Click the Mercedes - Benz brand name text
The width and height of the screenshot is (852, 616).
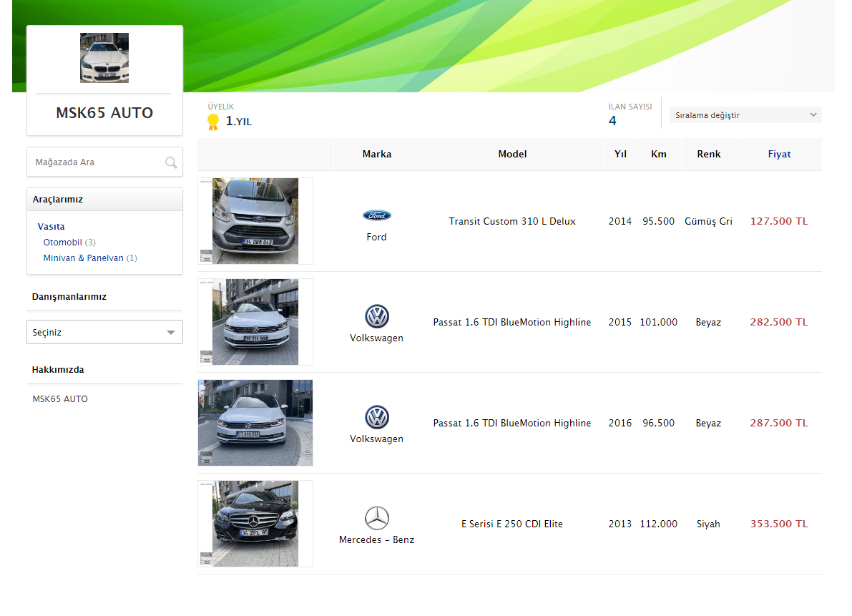[x=376, y=540]
